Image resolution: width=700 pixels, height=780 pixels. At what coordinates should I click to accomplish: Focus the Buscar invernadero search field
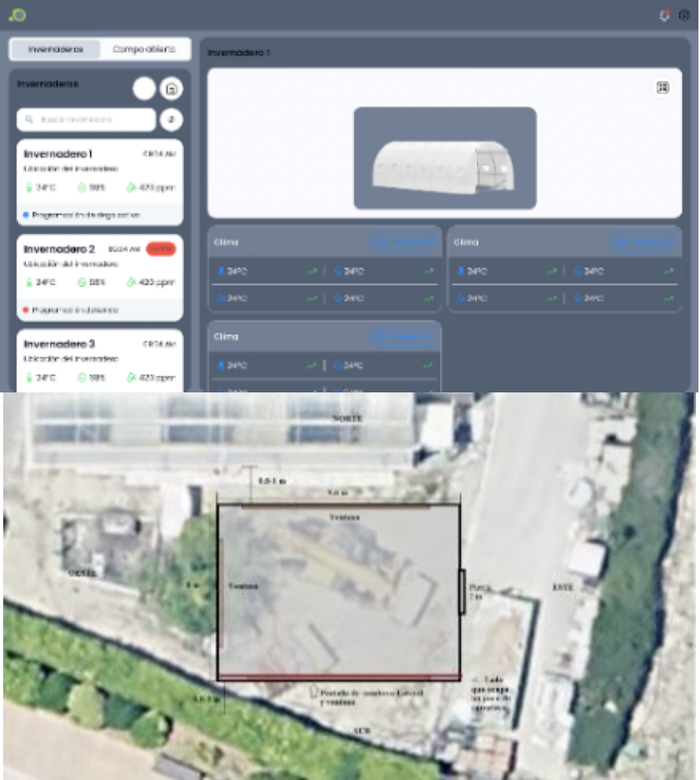pyautogui.click(x=86, y=120)
